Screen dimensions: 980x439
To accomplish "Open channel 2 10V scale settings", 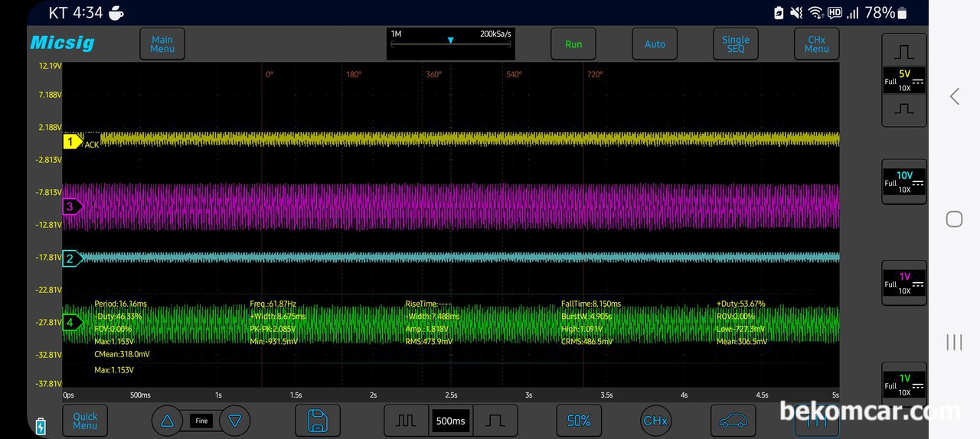I will point(905,182).
